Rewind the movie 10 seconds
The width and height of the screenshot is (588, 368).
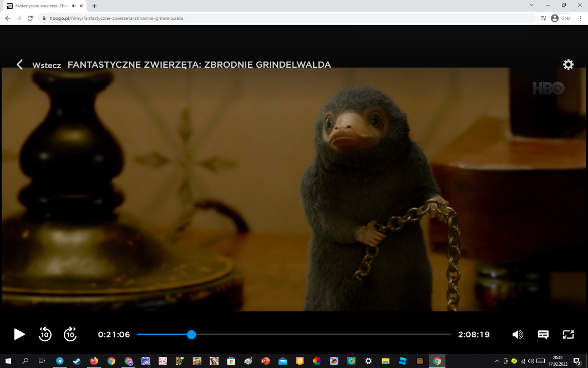[x=45, y=334]
